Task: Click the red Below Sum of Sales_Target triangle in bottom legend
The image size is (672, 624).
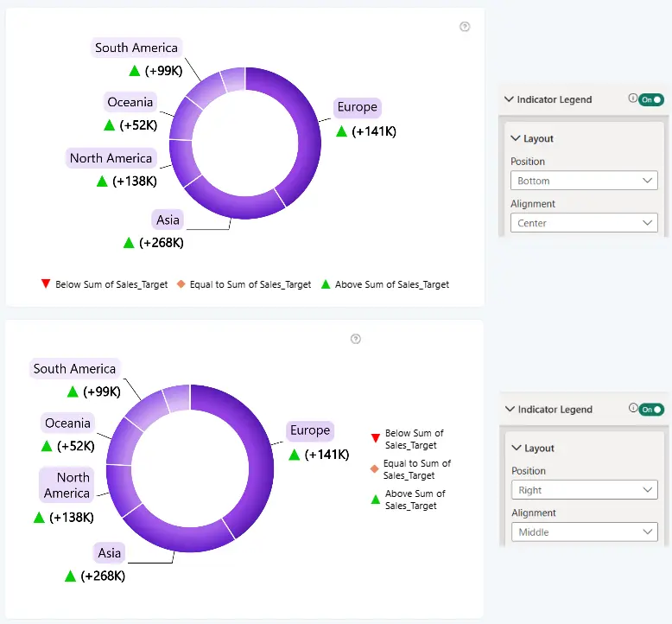Action: click(46, 283)
